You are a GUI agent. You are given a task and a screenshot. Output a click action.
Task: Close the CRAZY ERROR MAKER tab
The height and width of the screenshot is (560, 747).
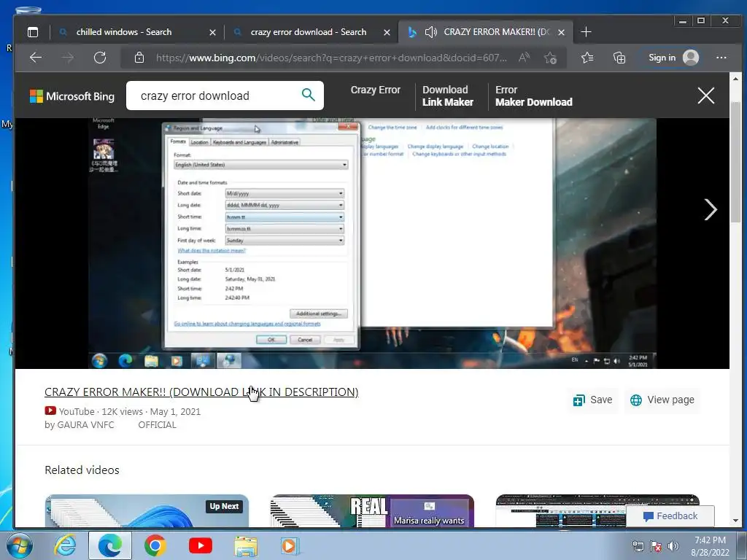[561, 32]
